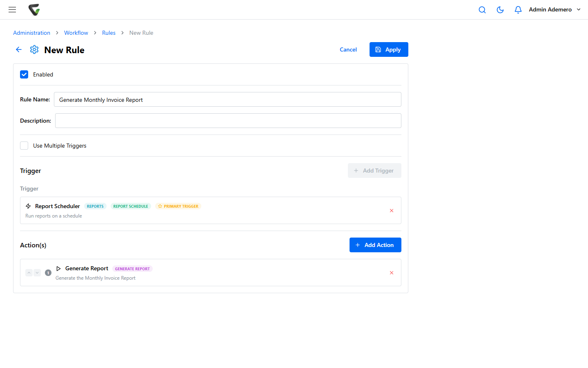Click the lightning bolt trigger icon

pyautogui.click(x=28, y=206)
